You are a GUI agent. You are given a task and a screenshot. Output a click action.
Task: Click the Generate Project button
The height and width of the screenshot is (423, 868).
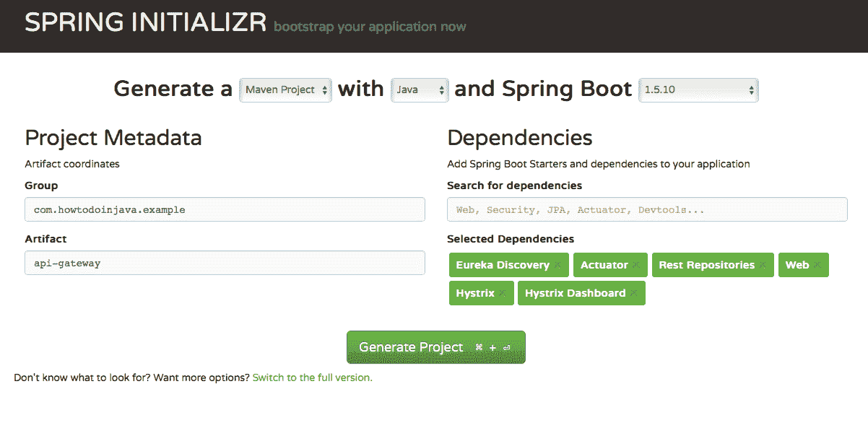[436, 347]
